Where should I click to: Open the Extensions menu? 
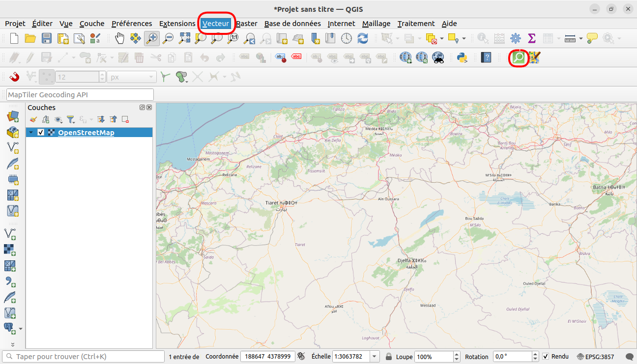point(177,24)
